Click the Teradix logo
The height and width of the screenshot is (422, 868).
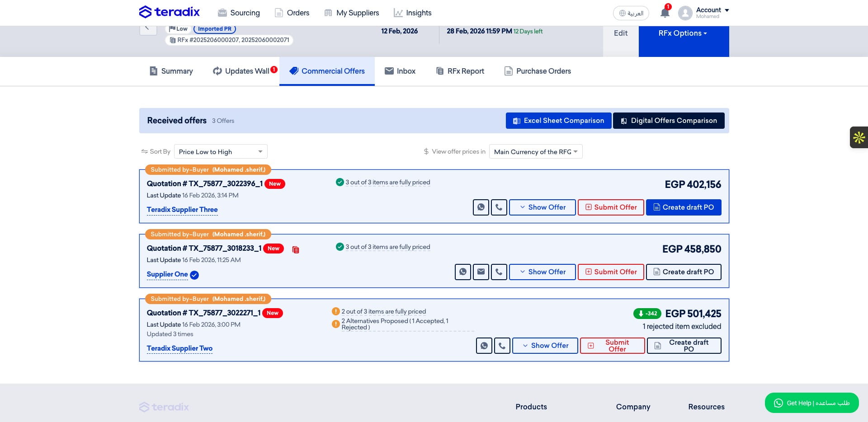[170, 12]
